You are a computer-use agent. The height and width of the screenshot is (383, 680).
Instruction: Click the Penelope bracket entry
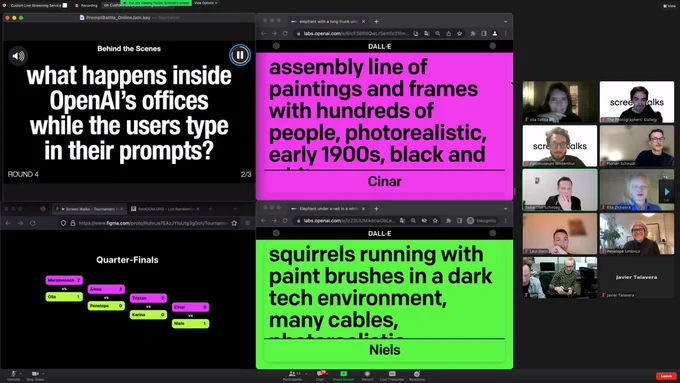coord(106,306)
